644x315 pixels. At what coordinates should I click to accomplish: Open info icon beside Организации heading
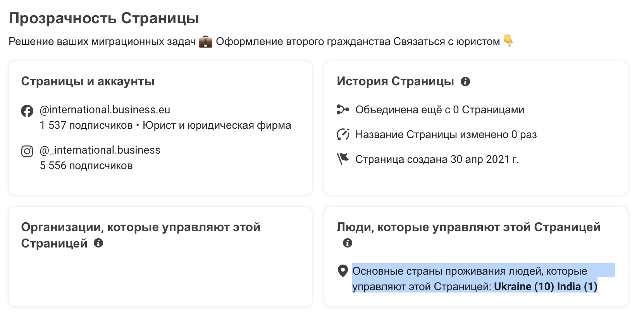tap(98, 243)
